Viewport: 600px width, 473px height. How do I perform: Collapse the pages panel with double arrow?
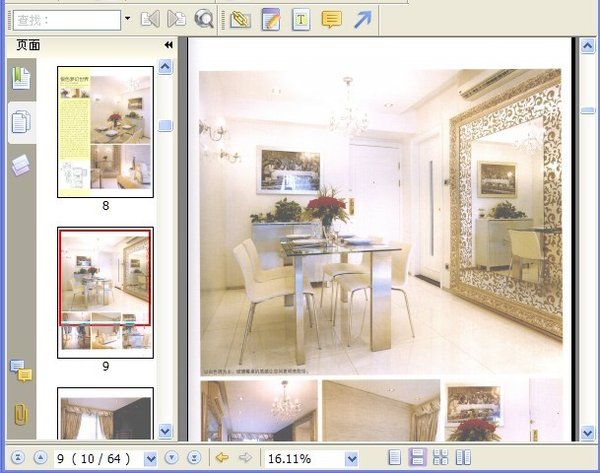coord(168,45)
